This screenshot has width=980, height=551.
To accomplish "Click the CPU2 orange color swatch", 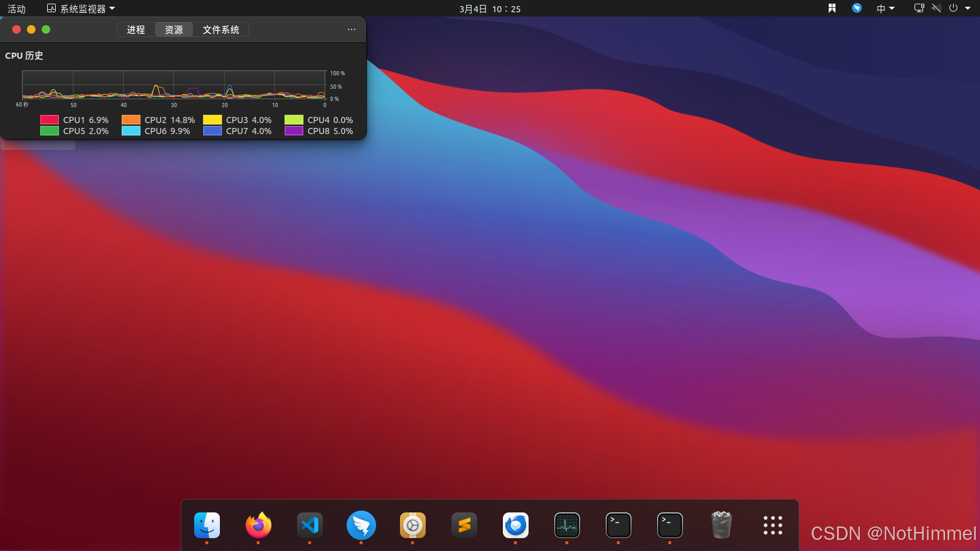I will pos(130,120).
